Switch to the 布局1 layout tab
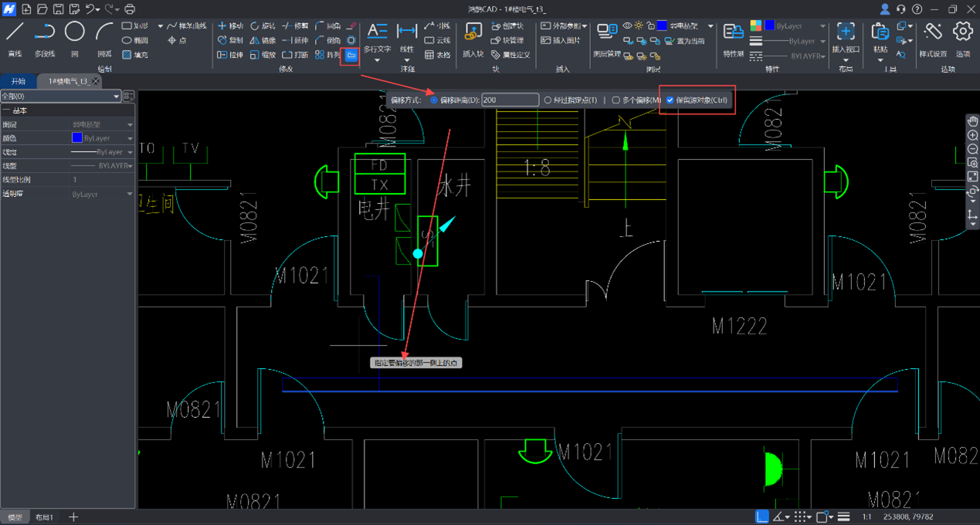This screenshot has width=980, height=525. [x=44, y=517]
